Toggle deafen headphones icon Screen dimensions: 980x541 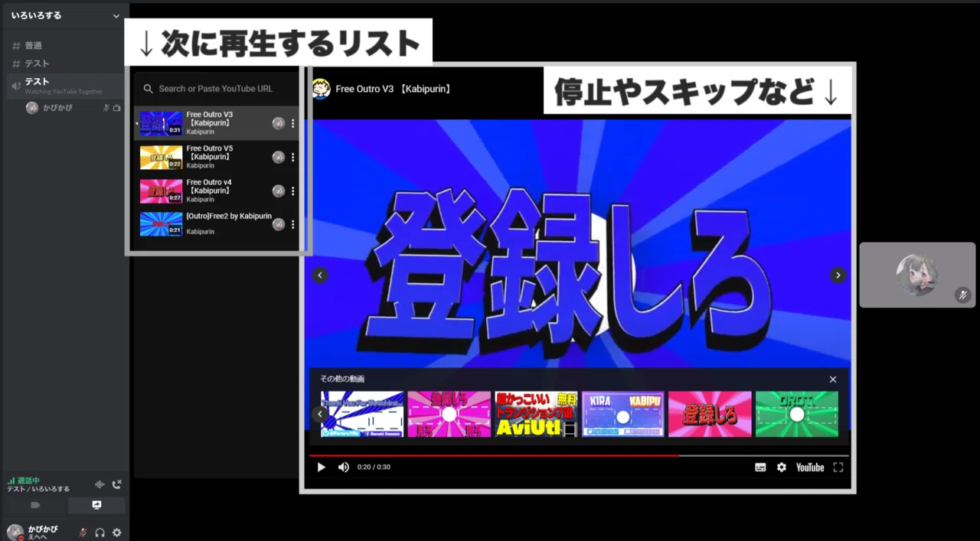click(100, 533)
